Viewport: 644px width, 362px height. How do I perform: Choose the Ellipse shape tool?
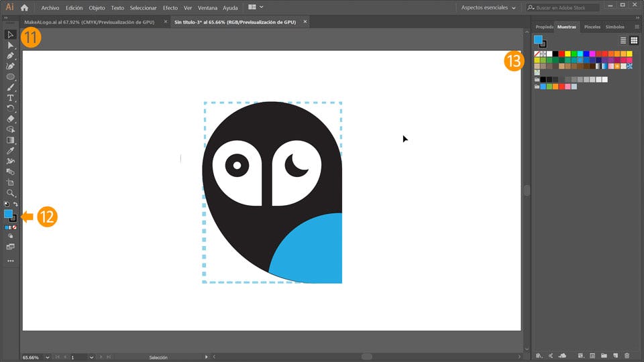tap(11, 77)
